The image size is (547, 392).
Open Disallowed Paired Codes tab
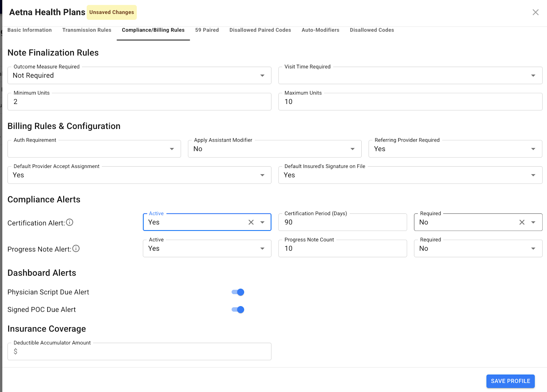[260, 30]
